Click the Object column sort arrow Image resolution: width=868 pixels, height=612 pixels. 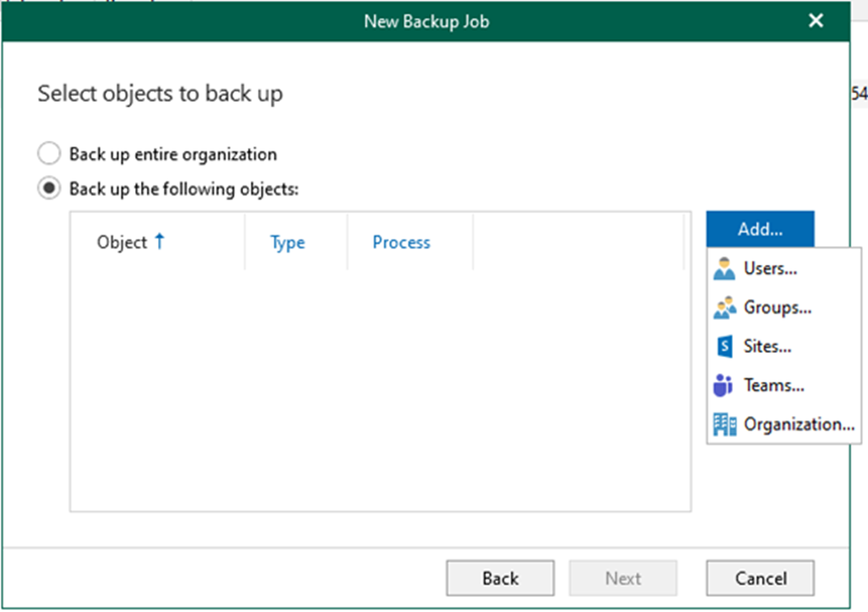click(159, 242)
